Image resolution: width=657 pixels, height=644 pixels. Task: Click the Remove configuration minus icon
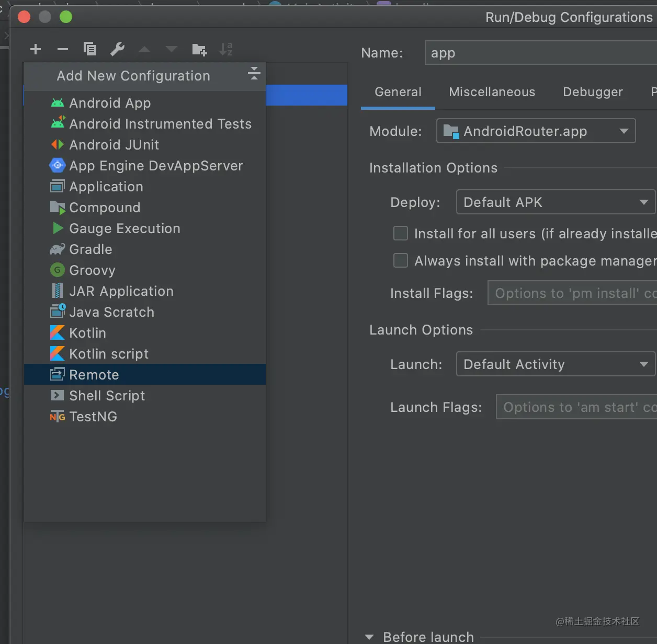[63, 49]
